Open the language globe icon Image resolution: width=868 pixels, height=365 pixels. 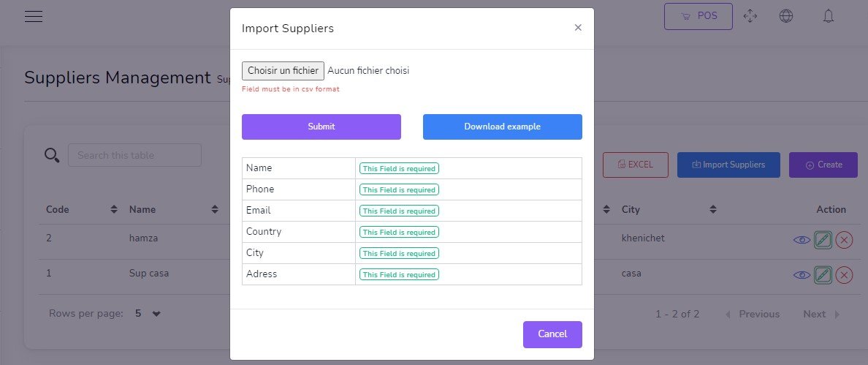click(786, 16)
